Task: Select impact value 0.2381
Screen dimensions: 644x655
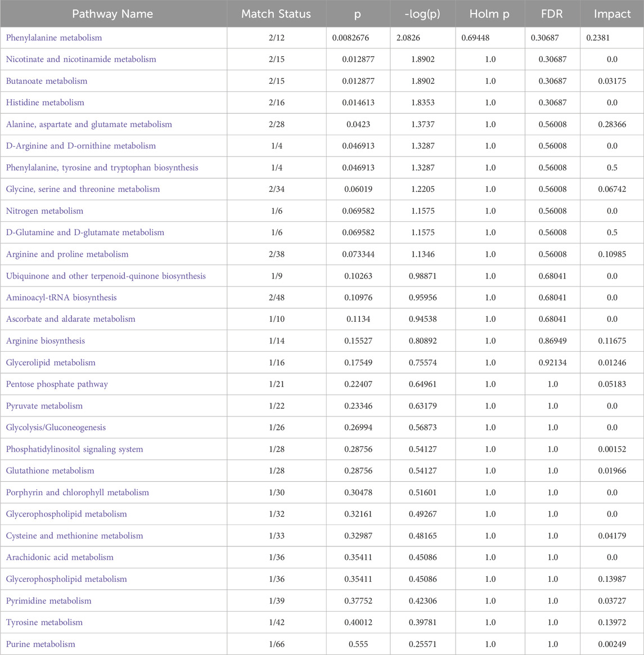Action: (598, 38)
